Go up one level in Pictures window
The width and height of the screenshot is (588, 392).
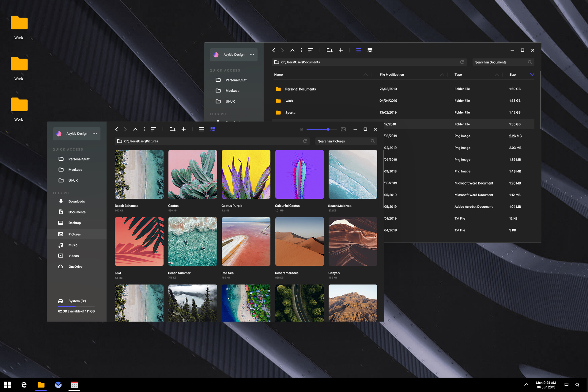[135, 129]
